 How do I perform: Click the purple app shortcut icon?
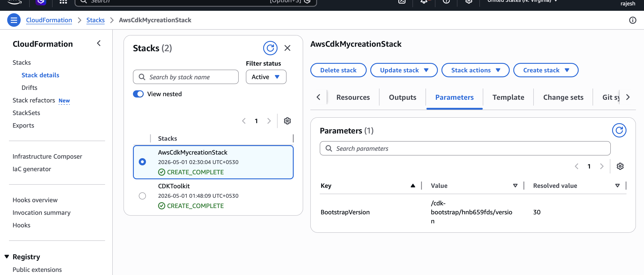pyautogui.click(x=41, y=2)
